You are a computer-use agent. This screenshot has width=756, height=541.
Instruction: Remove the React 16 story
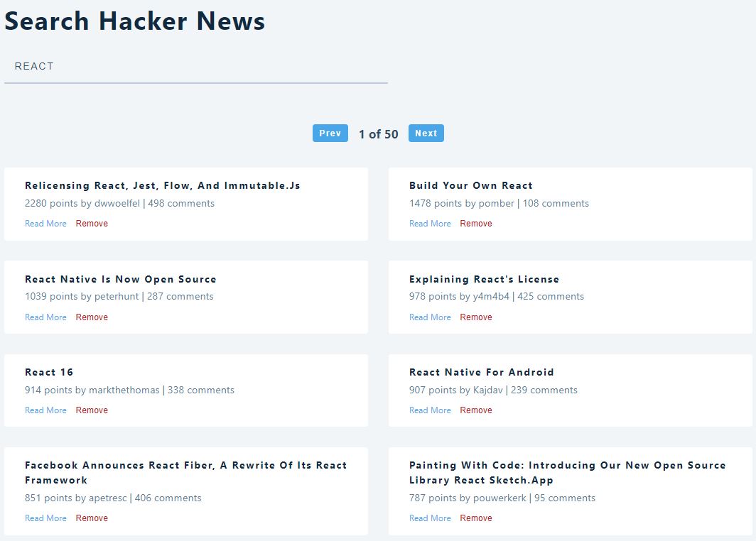pos(92,410)
